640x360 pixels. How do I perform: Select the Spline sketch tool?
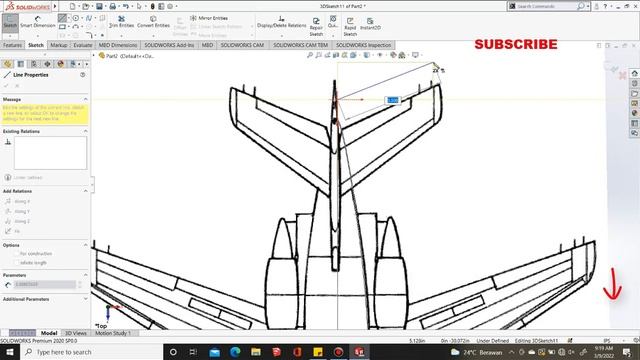click(89, 18)
